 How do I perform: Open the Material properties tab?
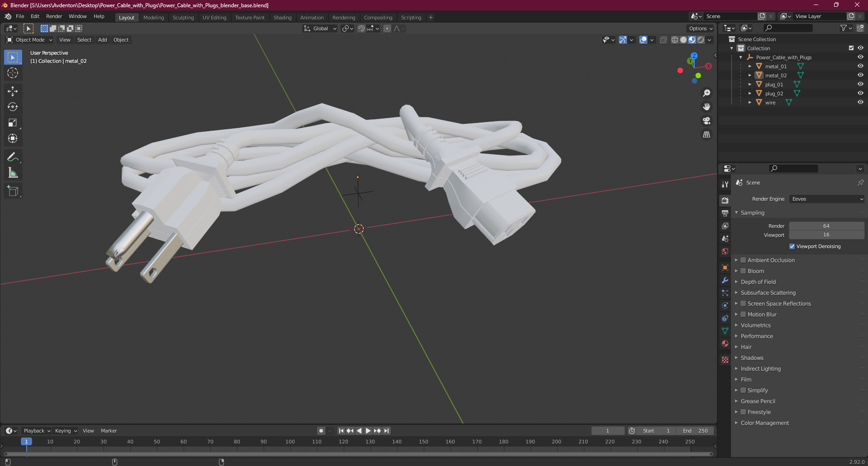tap(725, 344)
